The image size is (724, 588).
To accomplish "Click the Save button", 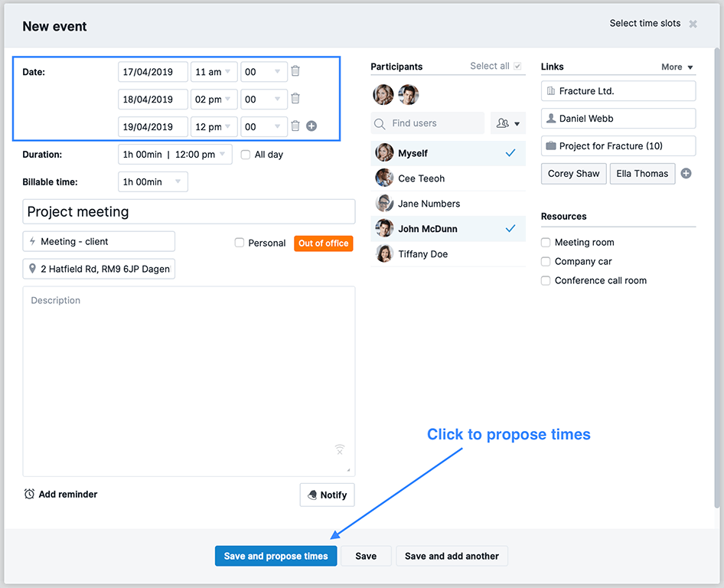I will point(366,556).
